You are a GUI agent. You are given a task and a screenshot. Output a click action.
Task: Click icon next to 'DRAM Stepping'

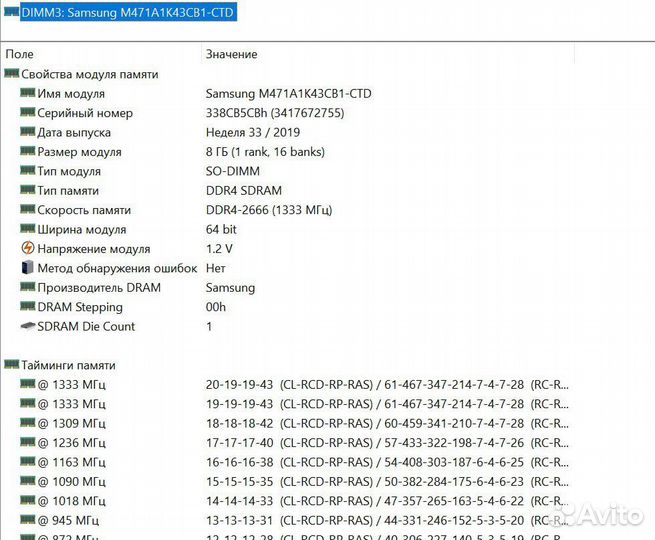coord(28,306)
